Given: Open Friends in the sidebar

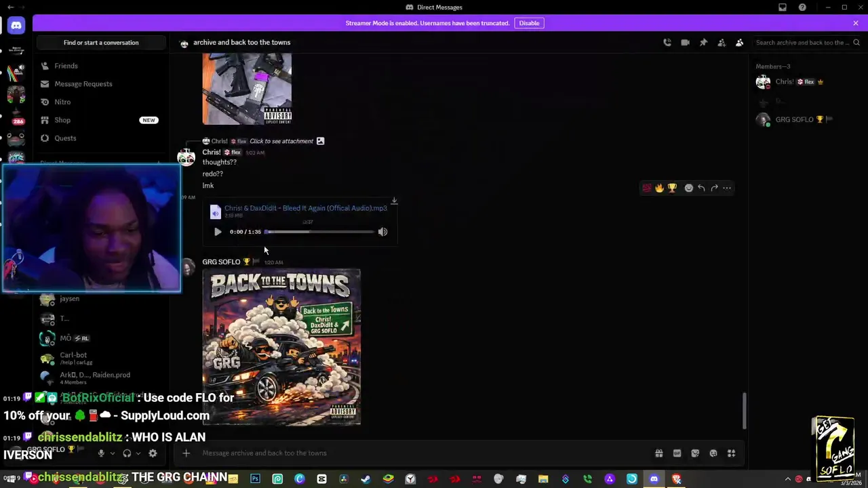Looking at the screenshot, I should coord(101,66).
